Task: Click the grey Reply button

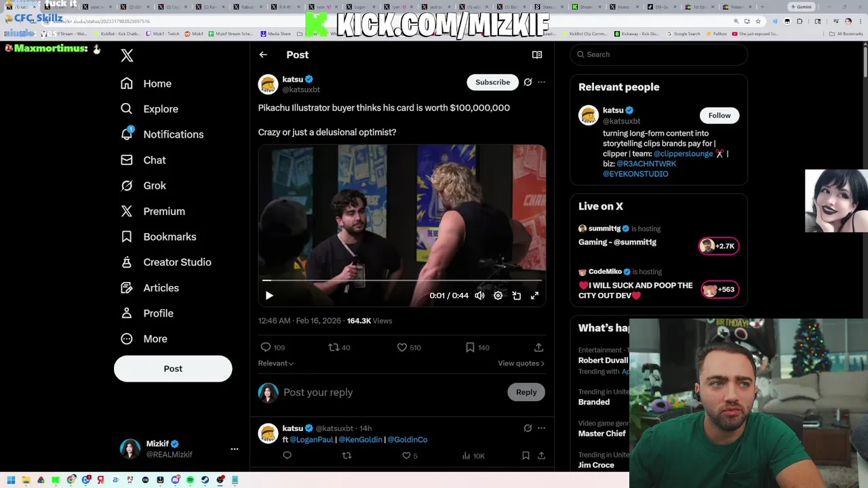Action: [526, 392]
